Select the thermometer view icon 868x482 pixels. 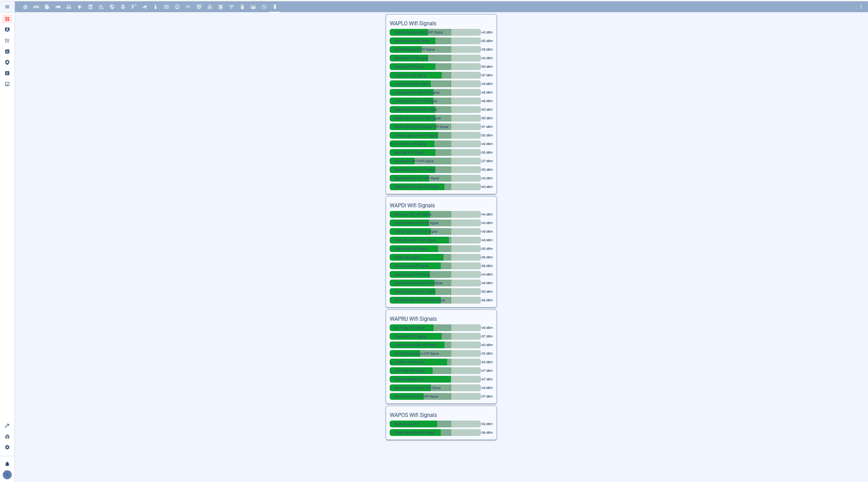pyautogui.click(x=156, y=7)
